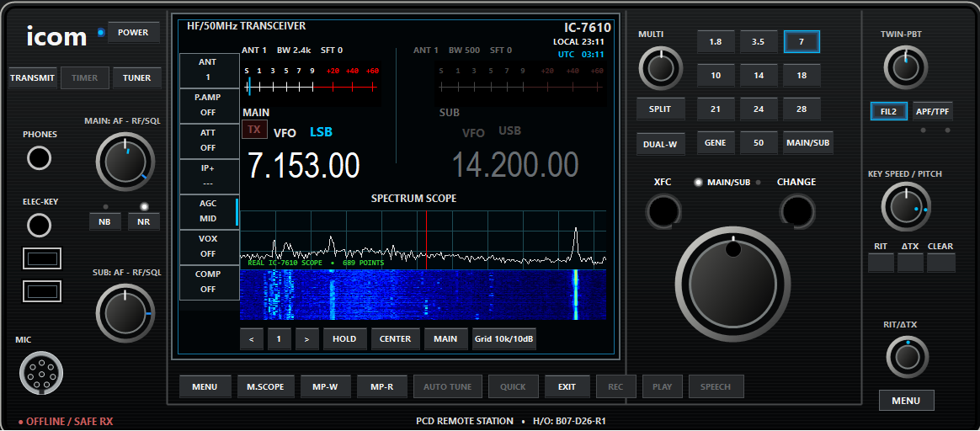
Task: Toggle the IP+ setting
Action: [208, 176]
